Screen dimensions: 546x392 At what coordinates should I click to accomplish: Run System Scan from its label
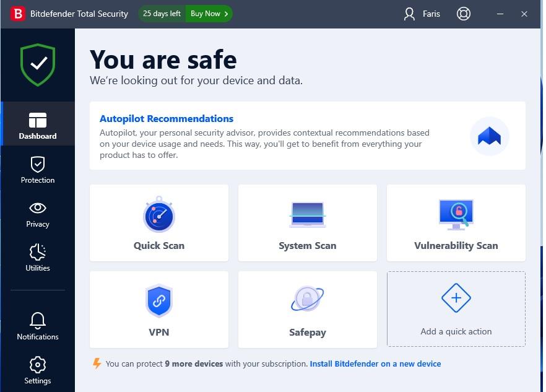point(308,246)
